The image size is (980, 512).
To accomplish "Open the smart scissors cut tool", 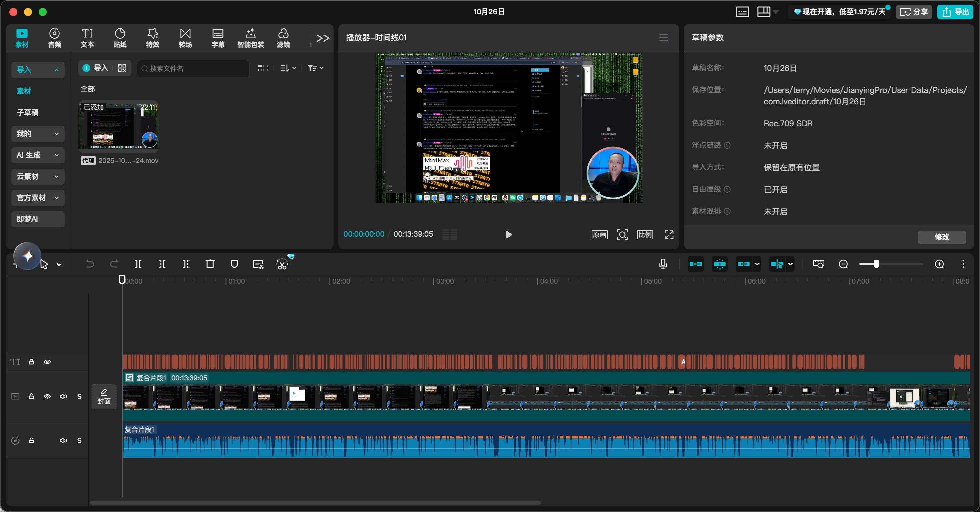I will coord(282,264).
